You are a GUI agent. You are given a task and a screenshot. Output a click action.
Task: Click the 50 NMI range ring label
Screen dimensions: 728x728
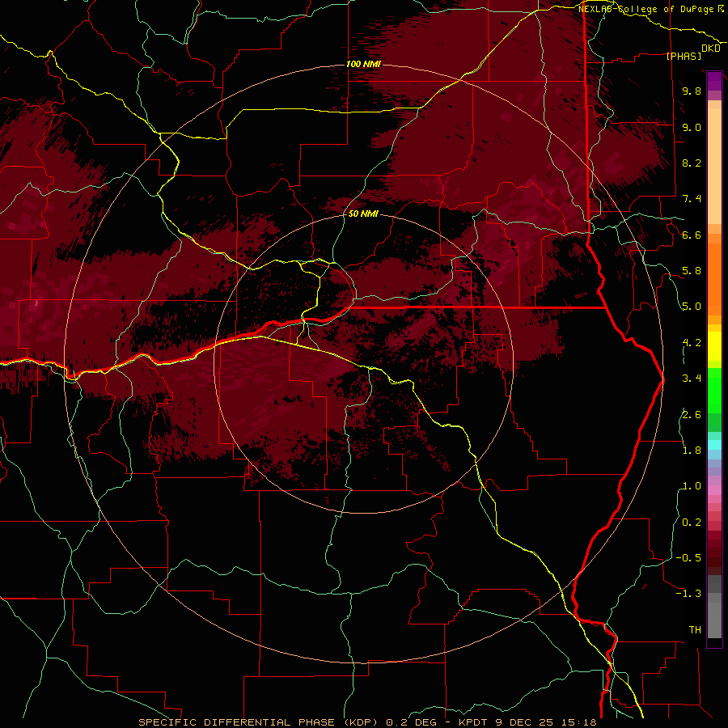[363, 214]
